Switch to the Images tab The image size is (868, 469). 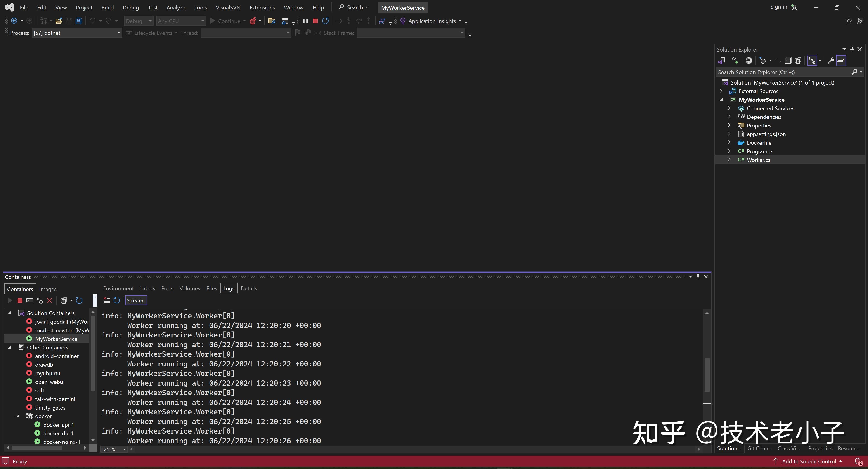pyautogui.click(x=48, y=289)
